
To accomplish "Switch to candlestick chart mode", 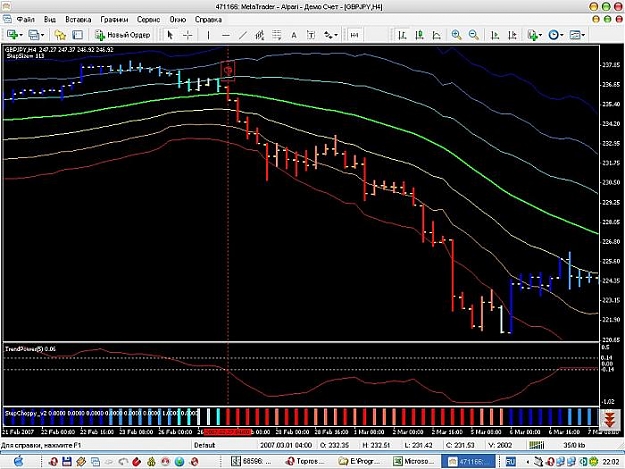I will coord(419,35).
